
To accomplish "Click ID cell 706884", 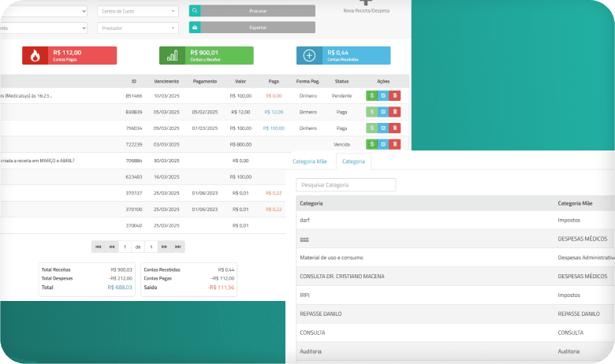I will [x=134, y=161].
